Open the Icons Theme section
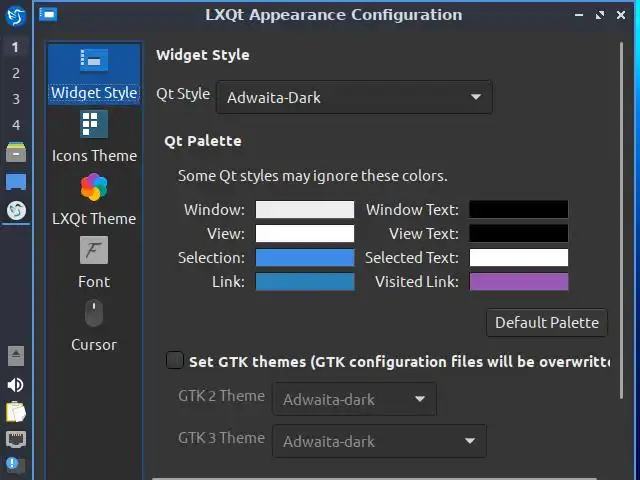The image size is (640, 480). (93, 137)
